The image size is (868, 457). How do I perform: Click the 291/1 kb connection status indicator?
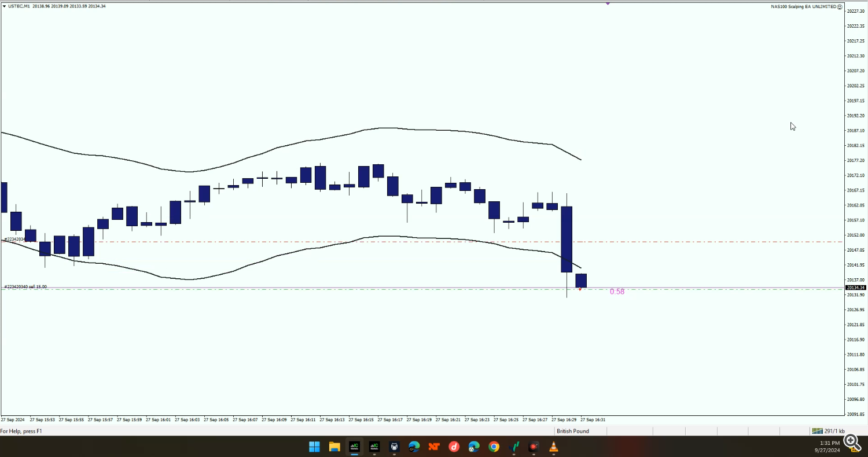pyautogui.click(x=828, y=431)
